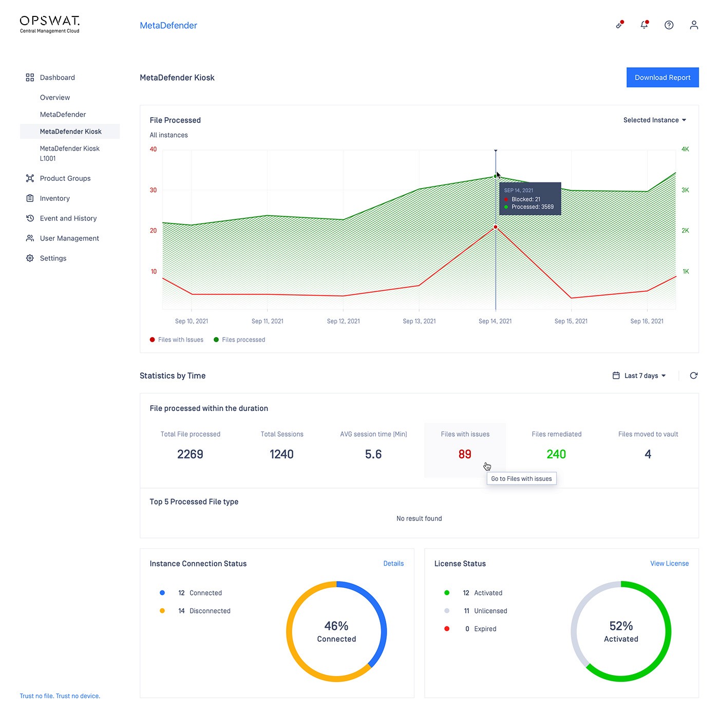Viewport: 719px width, 728px height.
Task: Open the notifications bell
Action: point(644,25)
